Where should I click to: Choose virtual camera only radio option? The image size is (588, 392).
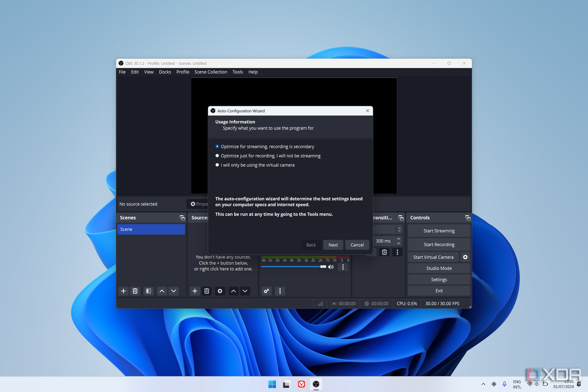pos(255,165)
